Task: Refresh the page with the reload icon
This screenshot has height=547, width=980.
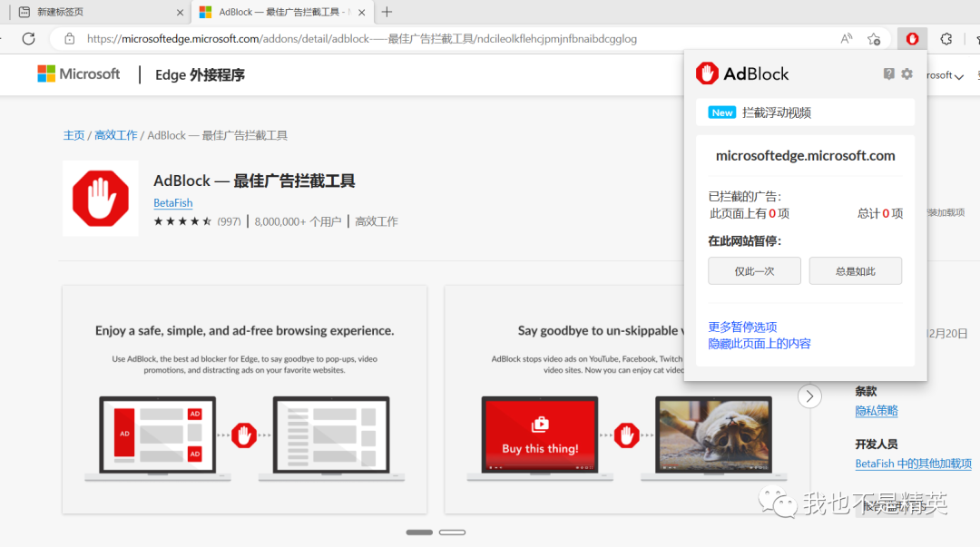Action: (x=30, y=38)
